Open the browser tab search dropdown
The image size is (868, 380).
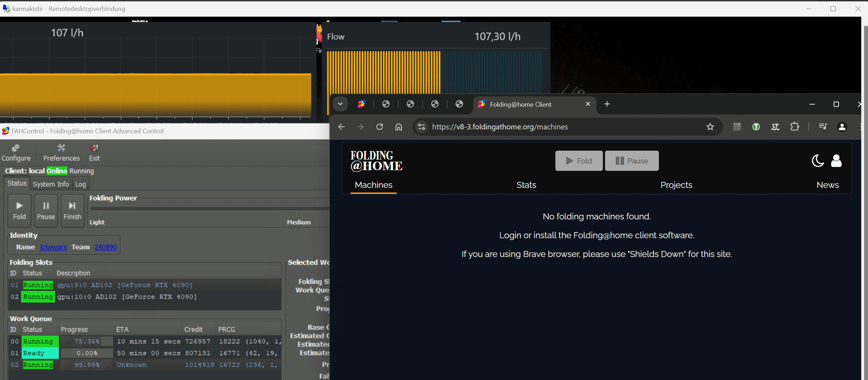point(340,104)
